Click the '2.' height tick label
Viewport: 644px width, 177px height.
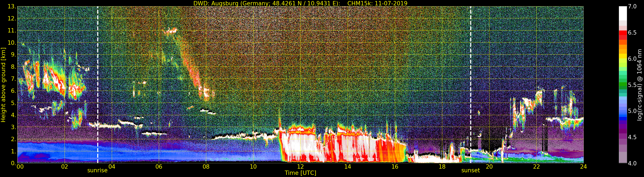click(13, 139)
